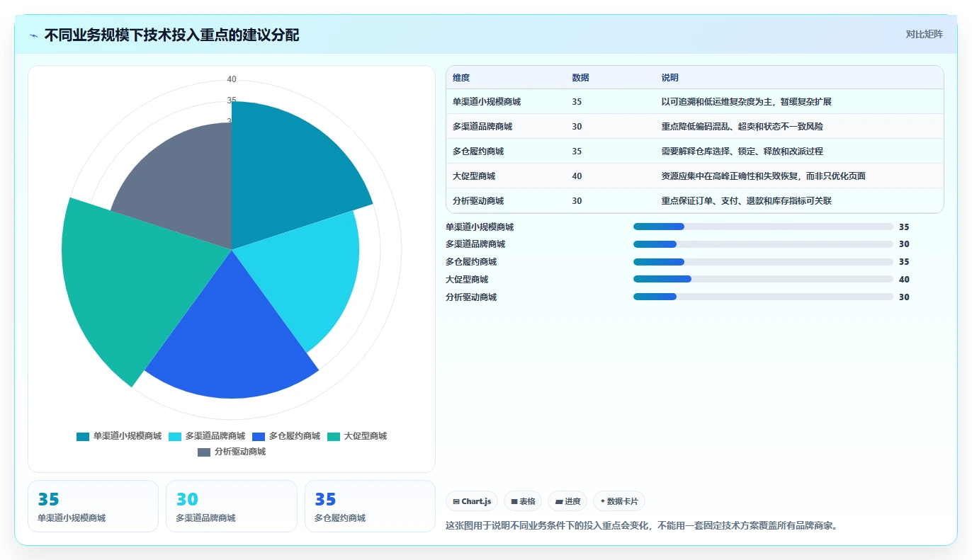
Task: Click the 说明 column header
Action: coord(670,78)
